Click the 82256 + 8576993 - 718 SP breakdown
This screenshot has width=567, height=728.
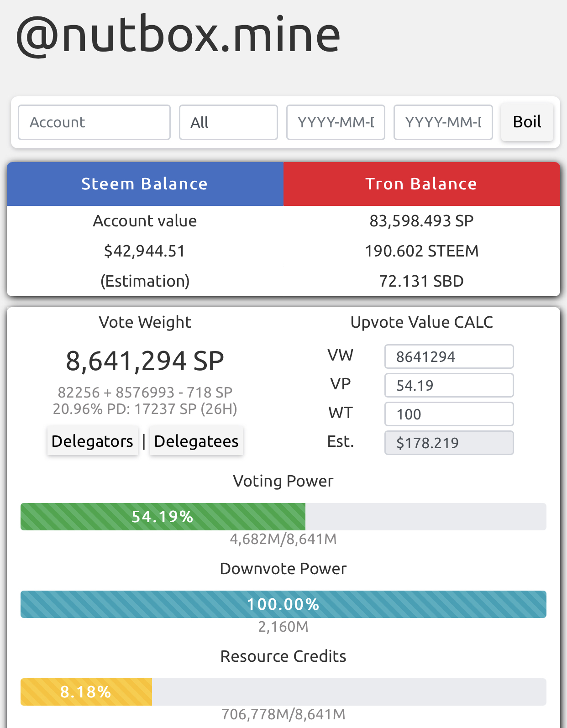click(x=145, y=393)
